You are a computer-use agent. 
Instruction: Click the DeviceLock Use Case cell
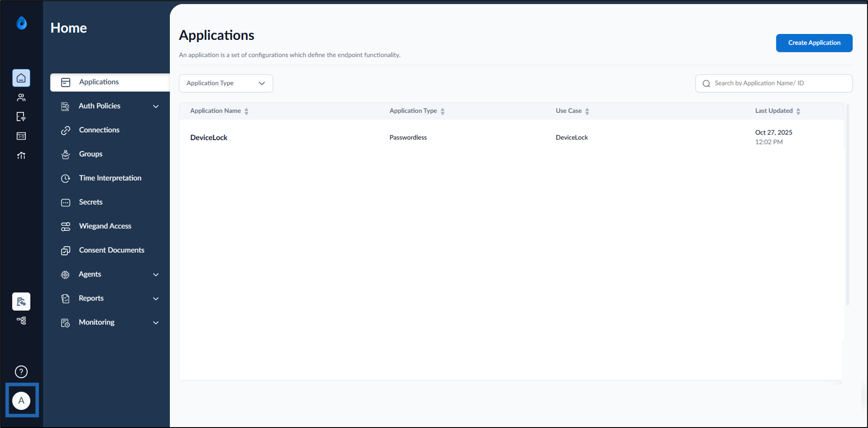[x=572, y=137]
